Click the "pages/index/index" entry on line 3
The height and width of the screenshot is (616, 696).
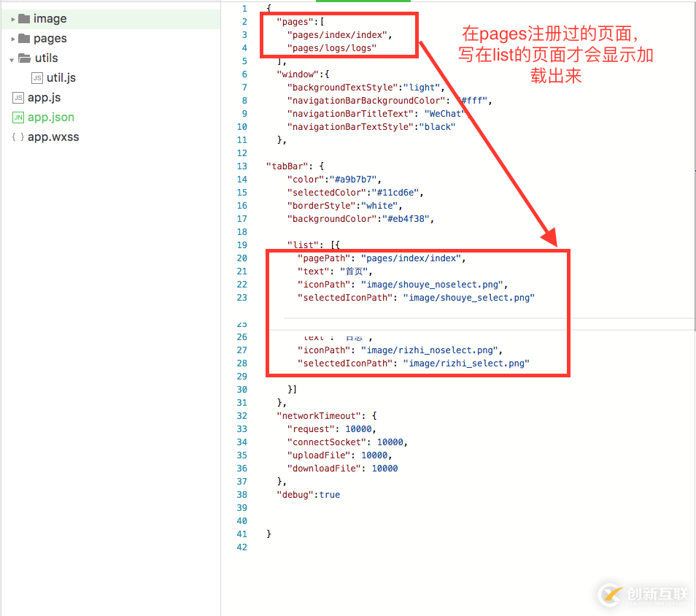click(337, 35)
